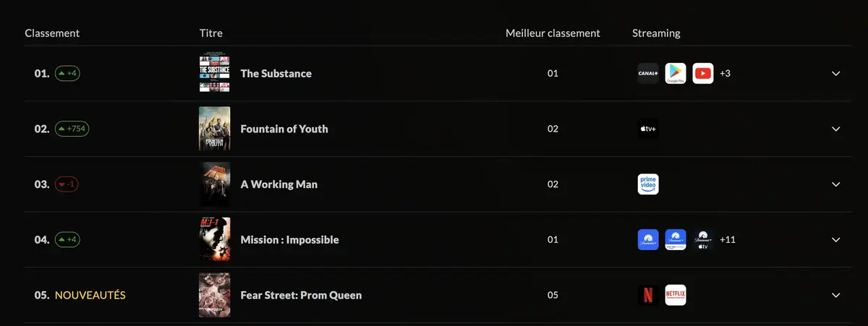868x326 pixels.
Task: Expand the A Working Man row
Action: pyautogui.click(x=835, y=184)
